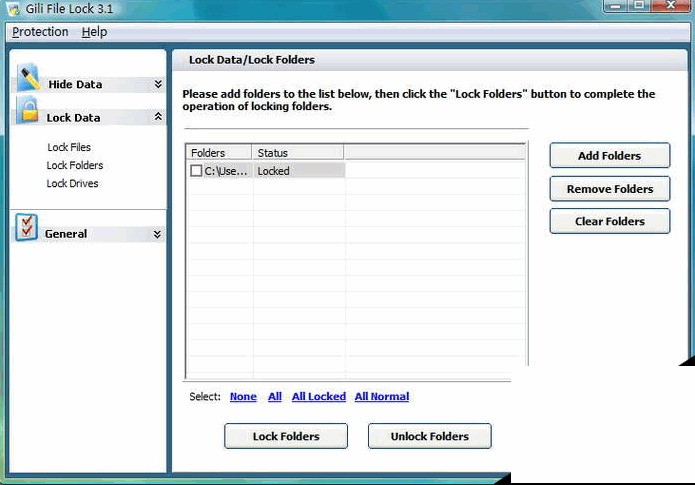Click the Hide Data section label
Screen dimensions: 695x485
pyautogui.click(x=75, y=84)
